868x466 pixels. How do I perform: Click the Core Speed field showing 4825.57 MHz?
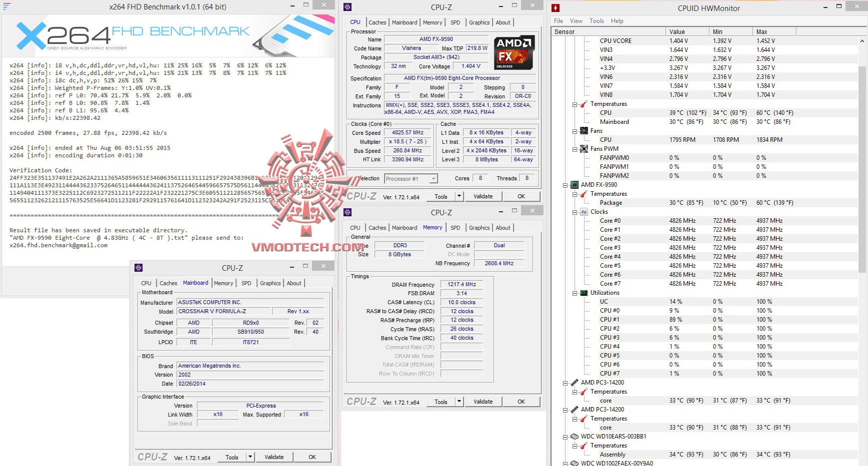click(x=407, y=133)
